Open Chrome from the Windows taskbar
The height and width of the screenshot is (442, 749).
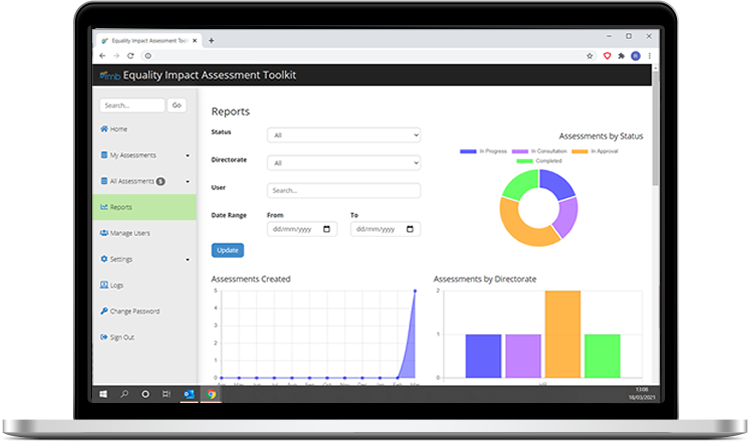point(211,394)
